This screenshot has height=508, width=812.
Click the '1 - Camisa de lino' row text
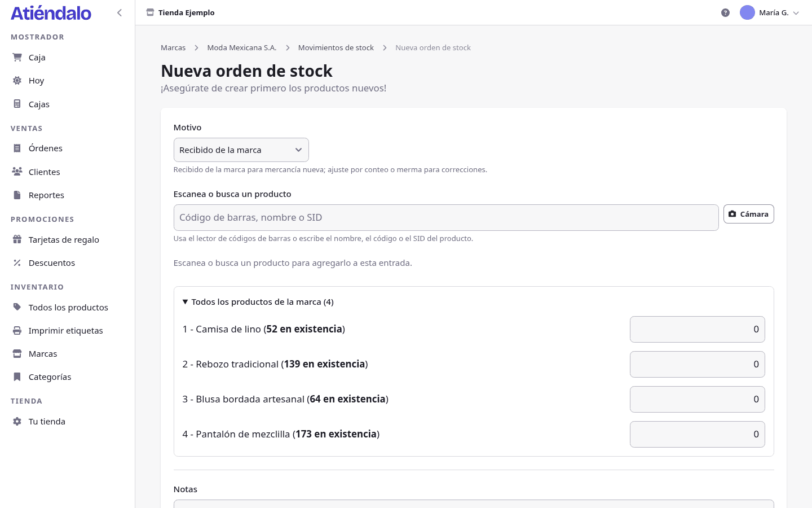[x=263, y=329]
